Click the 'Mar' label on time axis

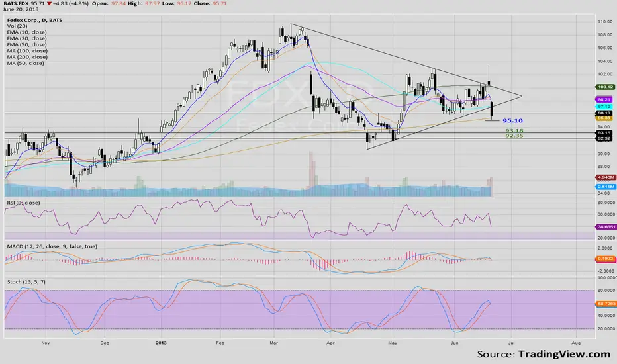[273, 343]
